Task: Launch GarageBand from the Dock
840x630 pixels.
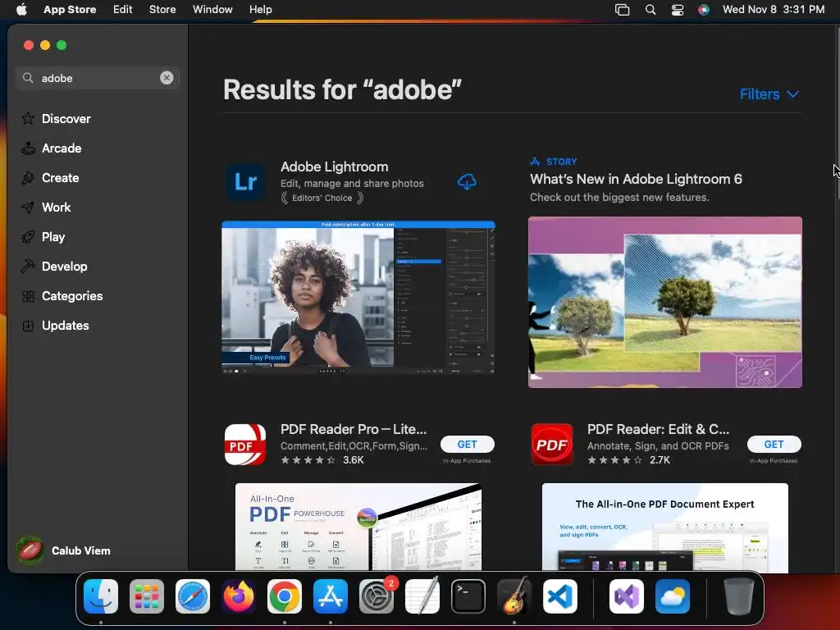Action: [514, 596]
